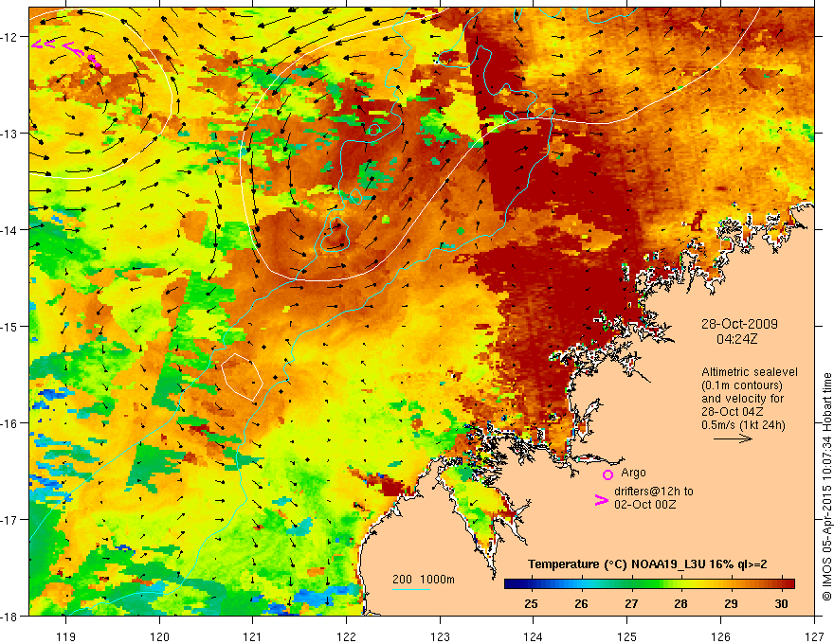Click the longitude axis label 125
The width and height of the screenshot is (834, 644).
[627, 636]
